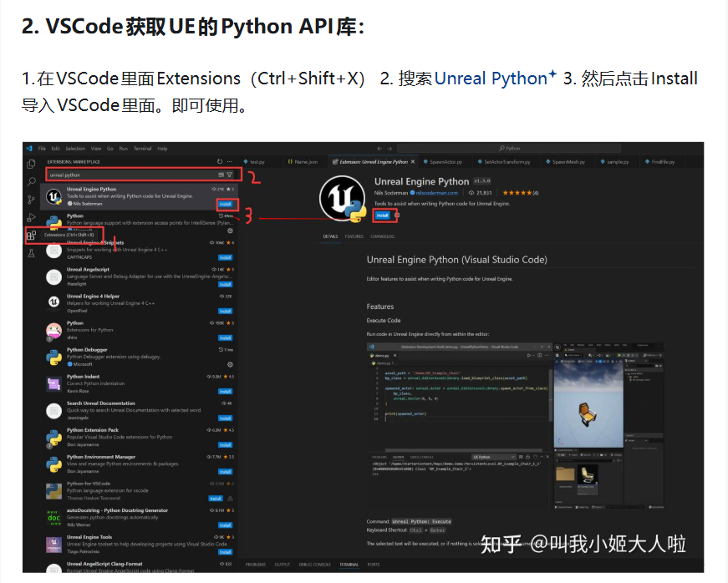This screenshot has width=728, height=583.
Task: Install Unreal Engine Python from the list
Action: tap(226, 204)
